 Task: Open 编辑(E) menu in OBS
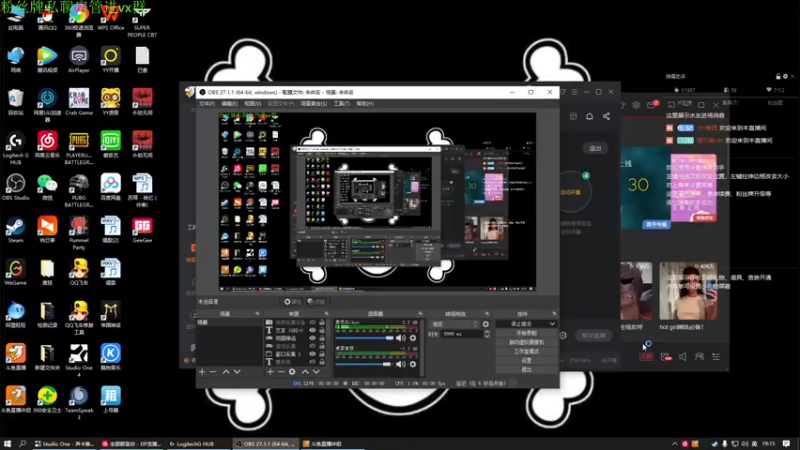tap(230, 104)
